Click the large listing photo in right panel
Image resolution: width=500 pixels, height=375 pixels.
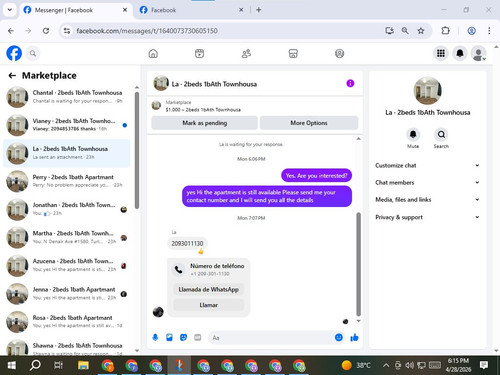[x=427, y=91]
